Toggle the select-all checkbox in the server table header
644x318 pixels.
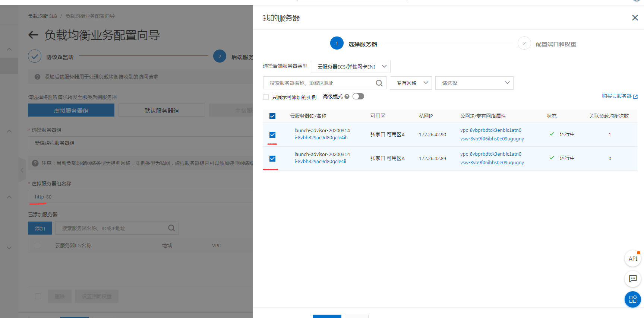click(272, 116)
